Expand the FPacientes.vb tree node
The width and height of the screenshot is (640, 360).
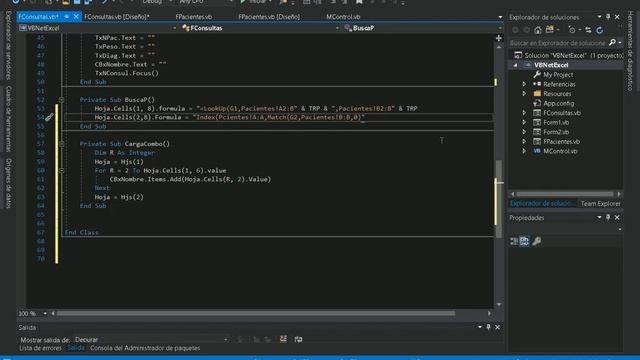[524, 142]
